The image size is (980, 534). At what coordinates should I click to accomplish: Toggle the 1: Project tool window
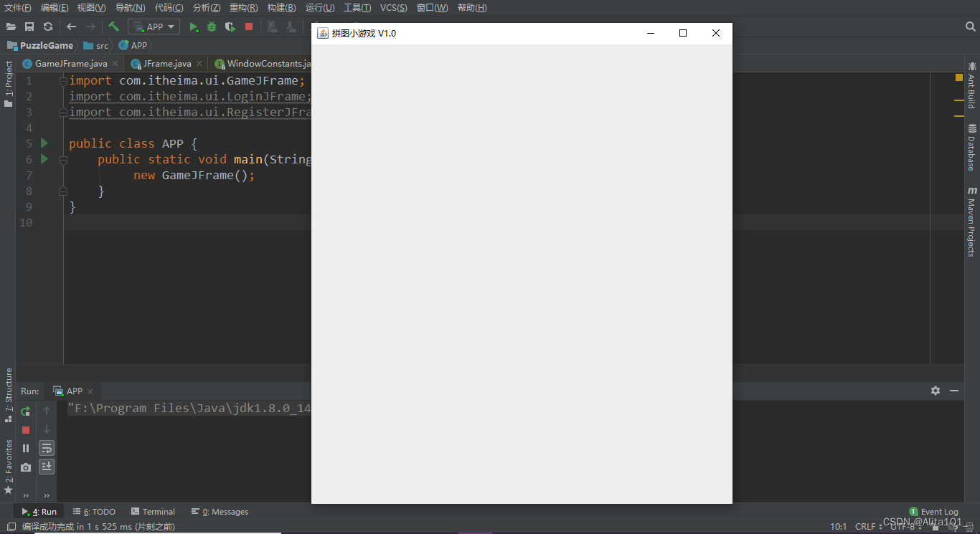[8, 84]
